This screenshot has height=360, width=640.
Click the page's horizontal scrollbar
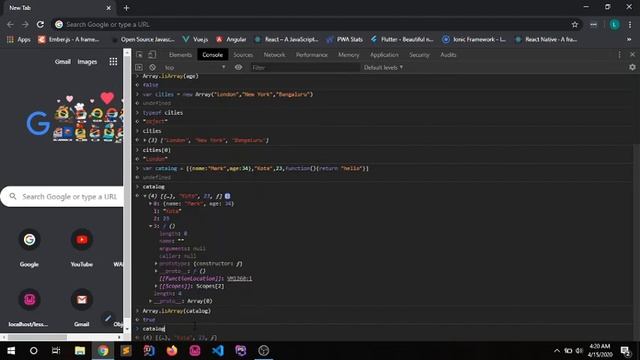37,337
